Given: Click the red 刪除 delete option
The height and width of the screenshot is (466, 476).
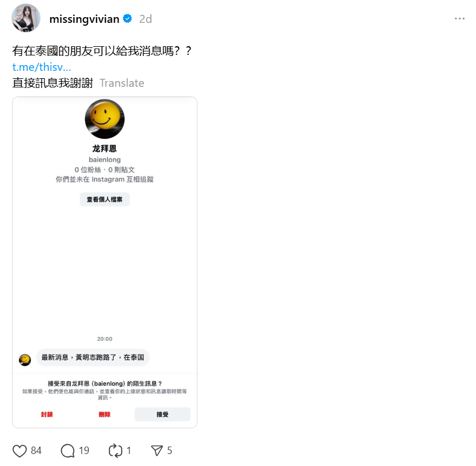Looking at the screenshot, I should pos(104,415).
